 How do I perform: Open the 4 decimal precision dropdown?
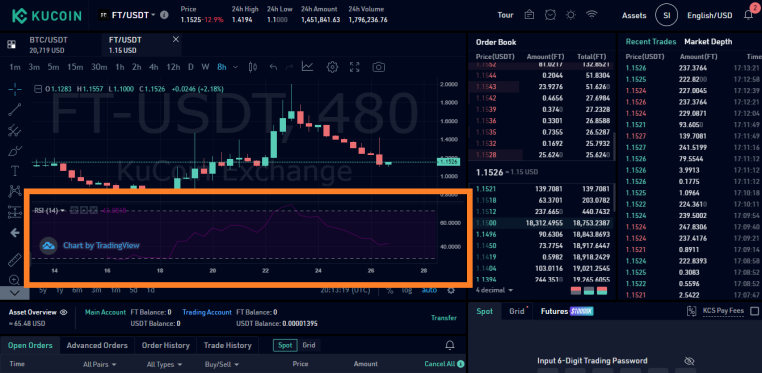click(x=494, y=290)
